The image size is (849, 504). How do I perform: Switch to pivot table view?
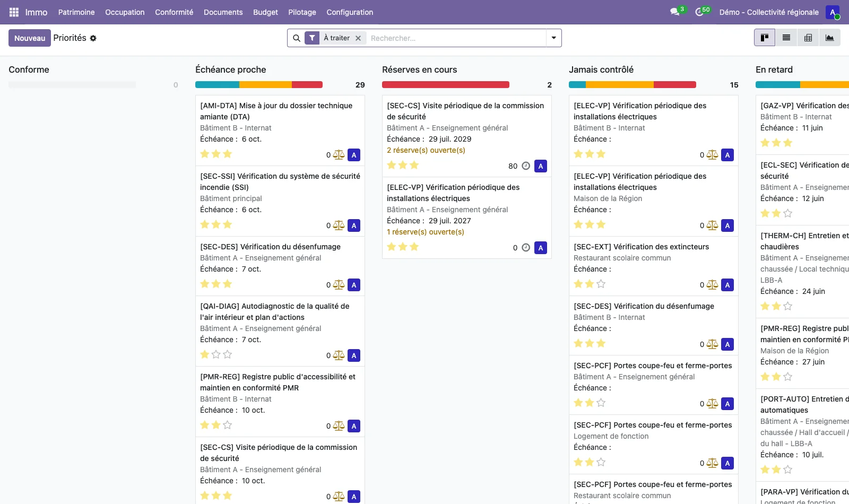point(808,38)
